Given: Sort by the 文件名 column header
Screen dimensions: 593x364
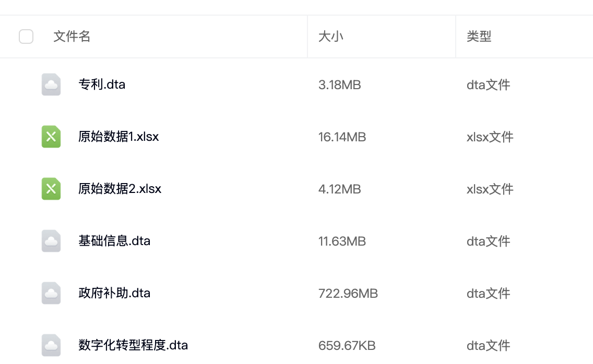Looking at the screenshot, I should click(x=72, y=37).
